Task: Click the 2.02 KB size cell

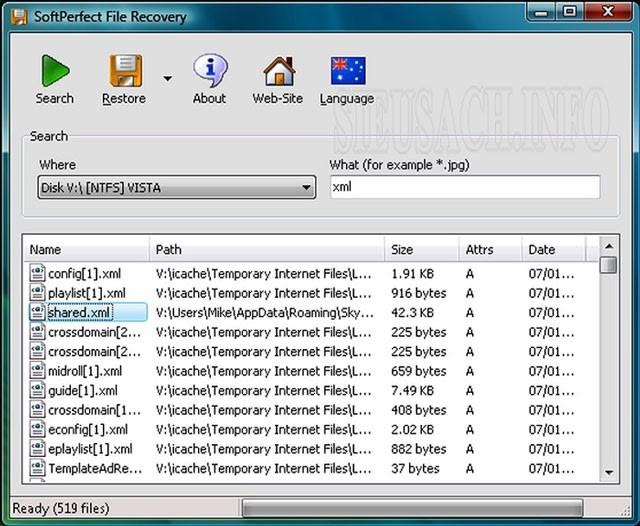Action: (x=413, y=430)
